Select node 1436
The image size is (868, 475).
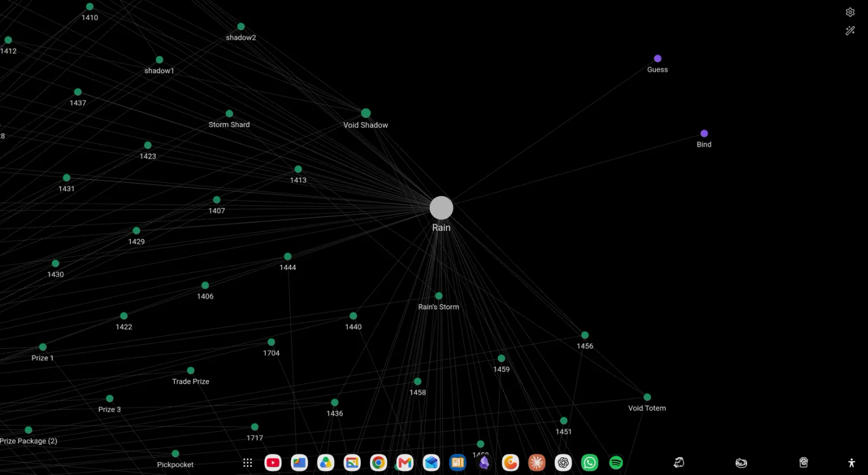[335, 402]
